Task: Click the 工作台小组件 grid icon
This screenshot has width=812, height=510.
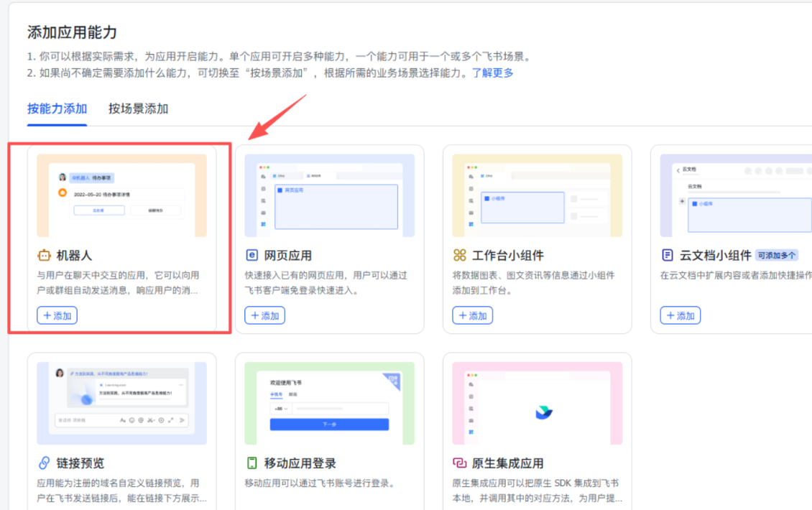Action: 460,256
